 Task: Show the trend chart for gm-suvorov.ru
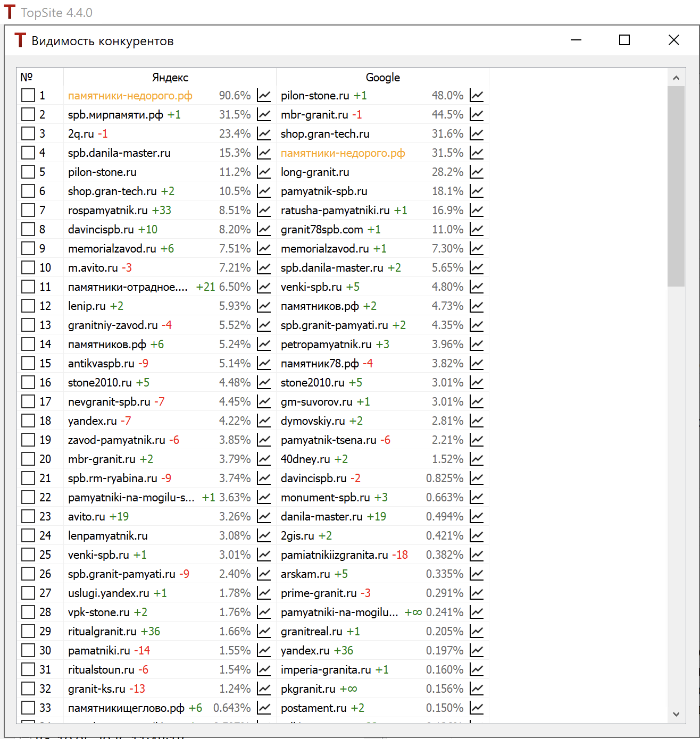tap(477, 402)
